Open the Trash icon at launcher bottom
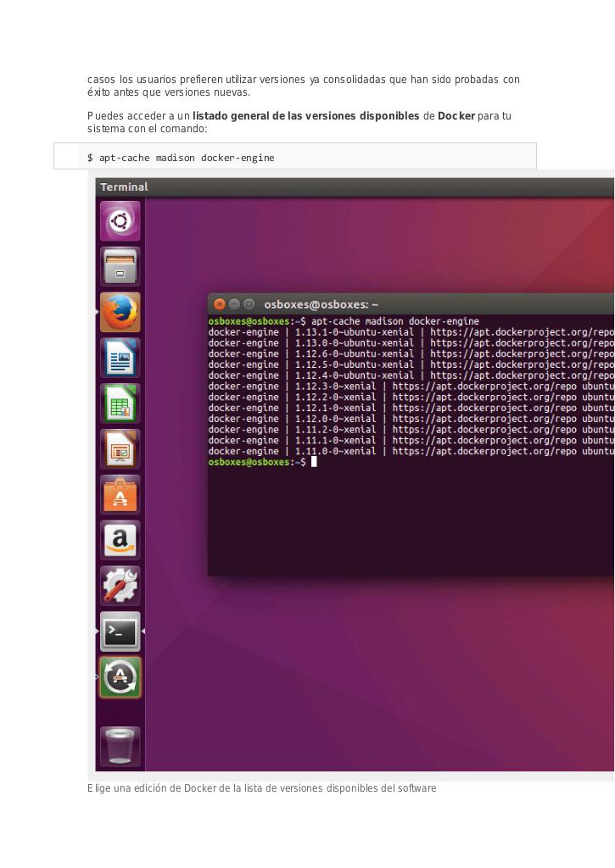Screen dimensions: 615x868 [x=120, y=747]
